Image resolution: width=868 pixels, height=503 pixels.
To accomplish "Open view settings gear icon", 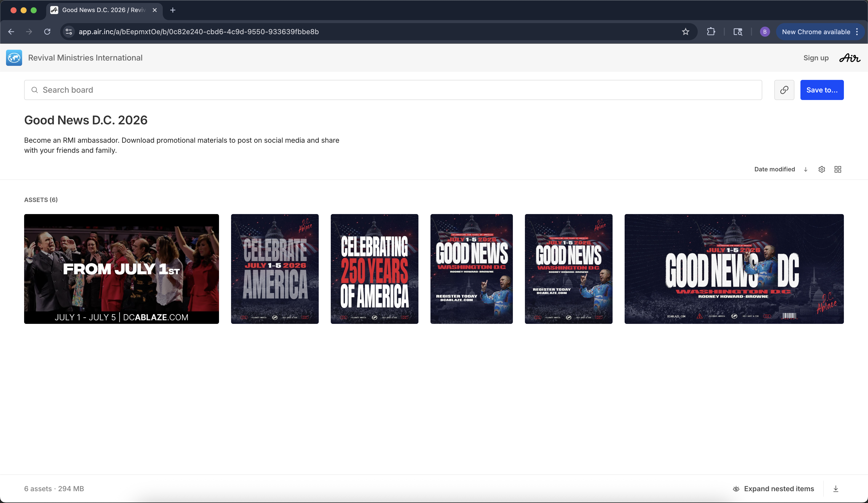I will tap(822, 169).
